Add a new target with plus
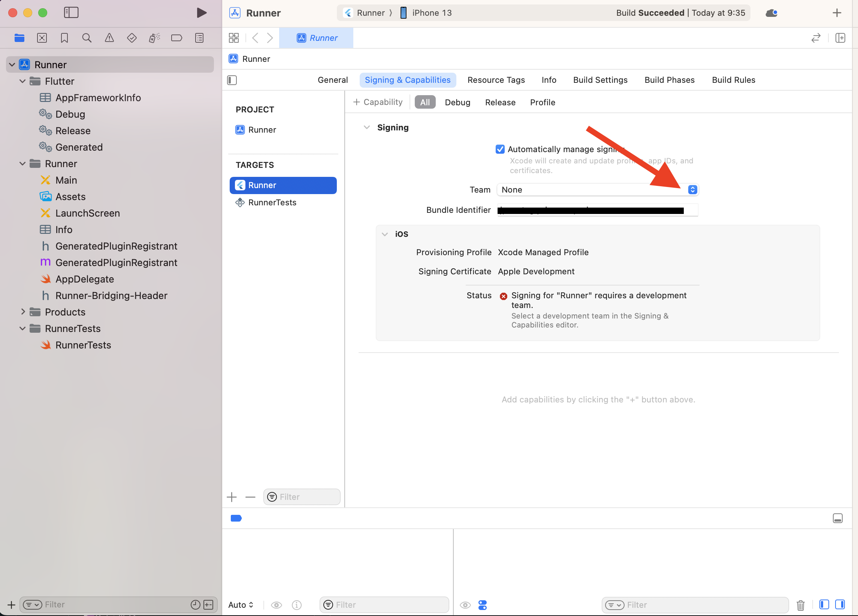This screenshot has width=858, height=616. [x=232, y=497]
